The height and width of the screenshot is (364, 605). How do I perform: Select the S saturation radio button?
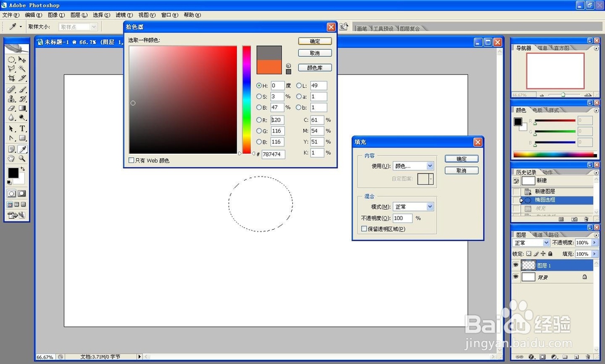259,96
